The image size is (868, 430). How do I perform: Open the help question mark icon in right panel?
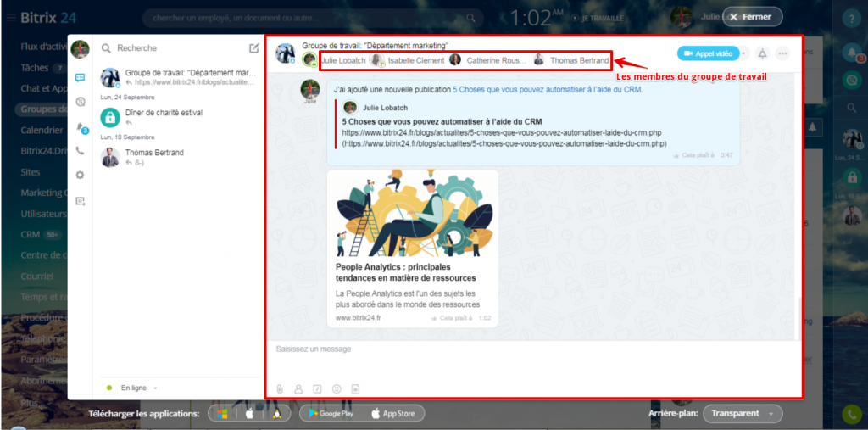(x=852, y=19)
